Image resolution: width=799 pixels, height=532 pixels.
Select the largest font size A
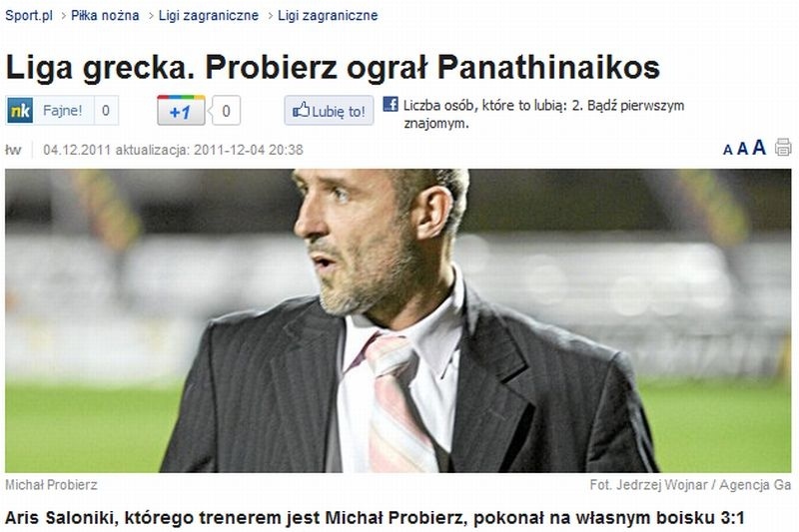click(759, 147)
